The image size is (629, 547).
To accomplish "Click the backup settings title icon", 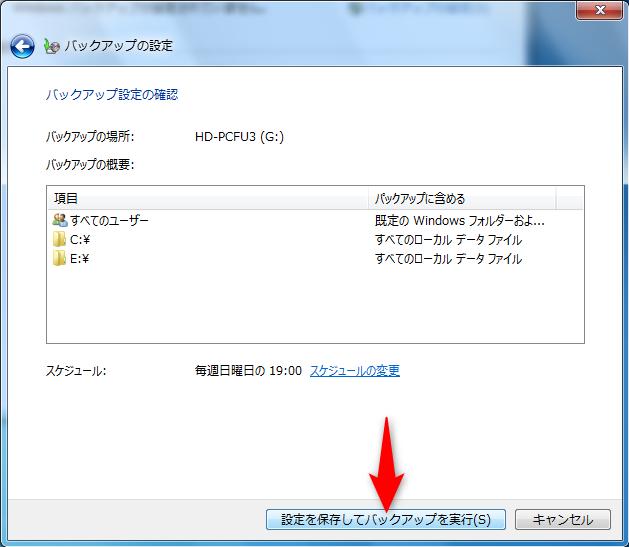I will click(x=52, y=46).
